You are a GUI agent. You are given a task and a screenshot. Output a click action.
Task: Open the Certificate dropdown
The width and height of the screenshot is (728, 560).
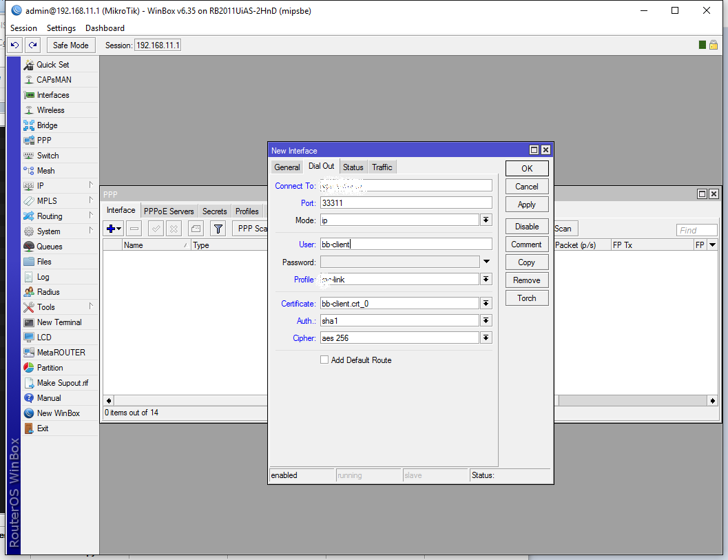point(486,303)
